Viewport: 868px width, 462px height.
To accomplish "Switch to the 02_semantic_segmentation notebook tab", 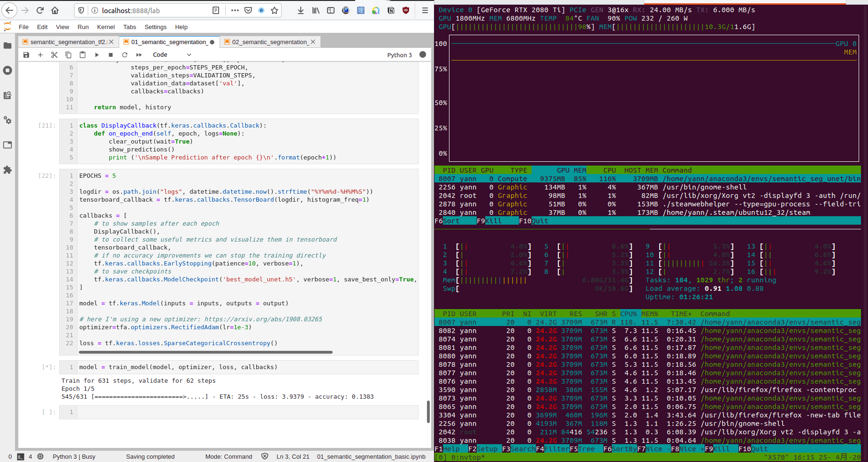I will pos(269,42).
